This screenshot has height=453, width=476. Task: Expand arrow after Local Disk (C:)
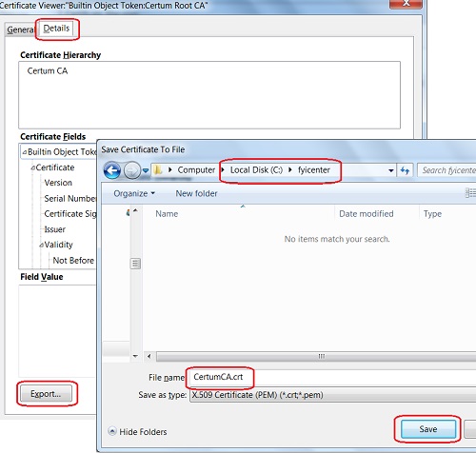point(290,170)
